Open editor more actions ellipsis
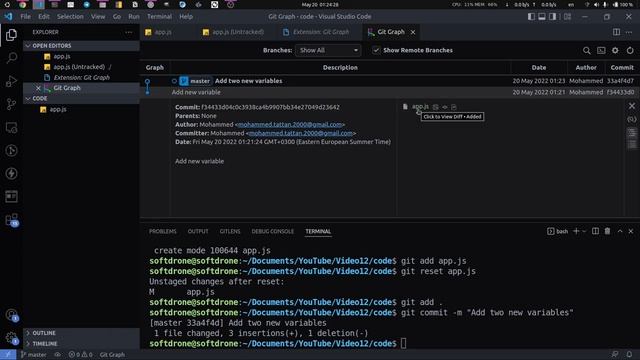This screenshot has height=360, width=640. click(629, 32)
